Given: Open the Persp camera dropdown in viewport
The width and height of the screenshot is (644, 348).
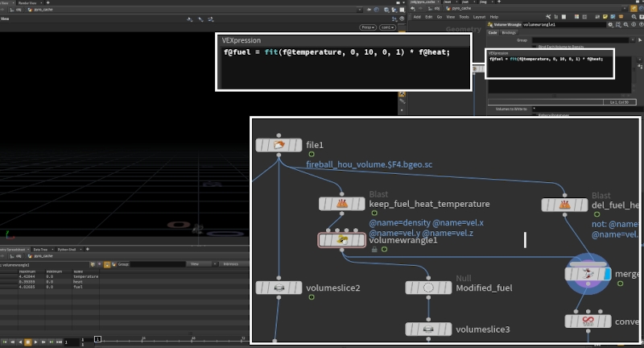Looking at the screenshot, I should (x=367, y=27).
